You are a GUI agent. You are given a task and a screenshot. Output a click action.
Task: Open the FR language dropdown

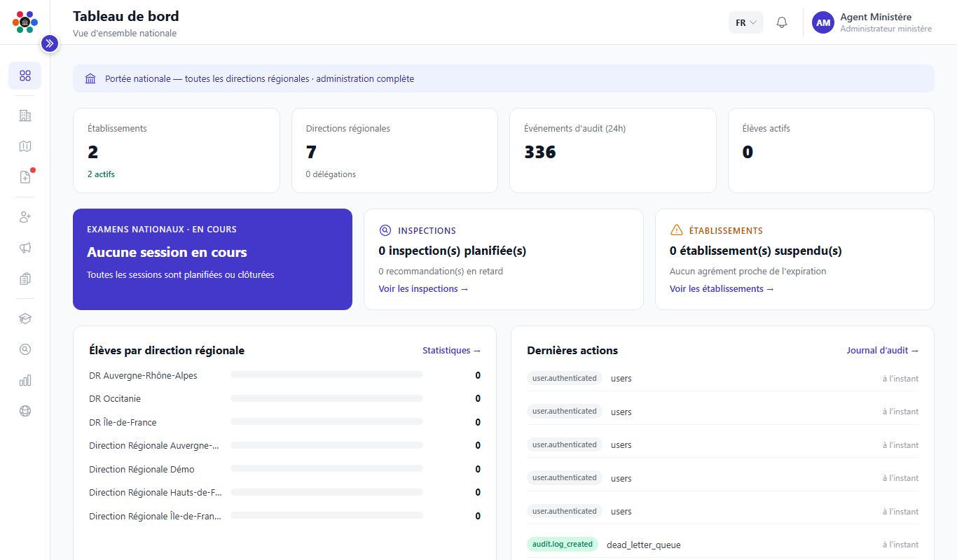click(746, 22)
